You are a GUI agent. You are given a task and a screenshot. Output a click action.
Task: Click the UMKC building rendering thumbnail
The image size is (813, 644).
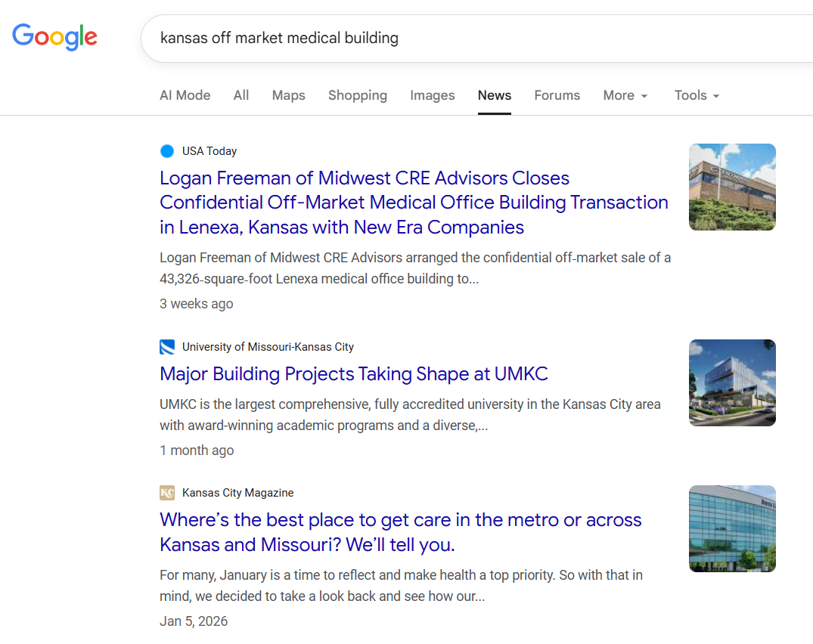(731, 382)
